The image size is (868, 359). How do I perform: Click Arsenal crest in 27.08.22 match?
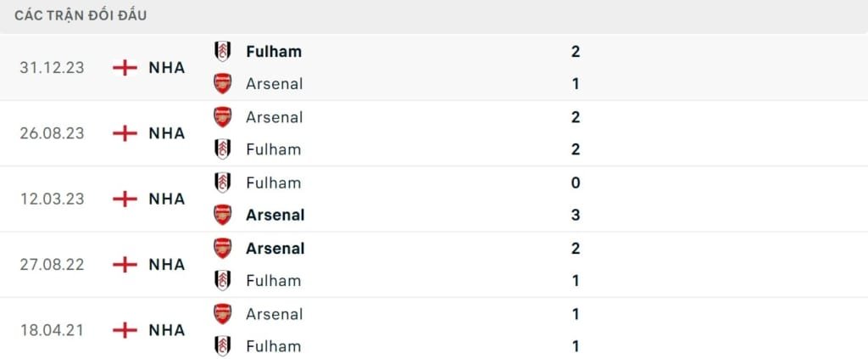click(222, 249)
